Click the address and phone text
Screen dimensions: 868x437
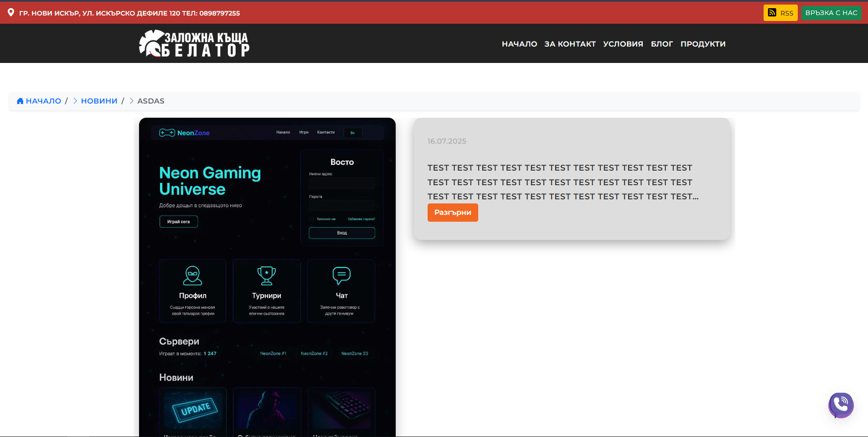pyautogui.click(x=129, y=13)
